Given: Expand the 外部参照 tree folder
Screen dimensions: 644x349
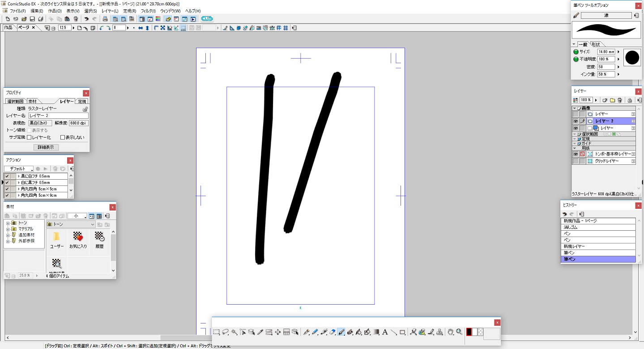Looking at the screenshot, I should pos(8,241).
